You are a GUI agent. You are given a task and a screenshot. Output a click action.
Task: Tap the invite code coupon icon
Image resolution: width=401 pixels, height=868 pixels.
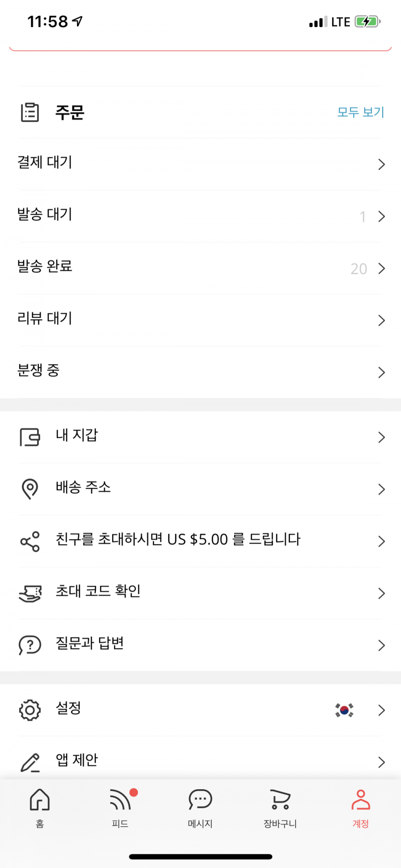point(30,594)
